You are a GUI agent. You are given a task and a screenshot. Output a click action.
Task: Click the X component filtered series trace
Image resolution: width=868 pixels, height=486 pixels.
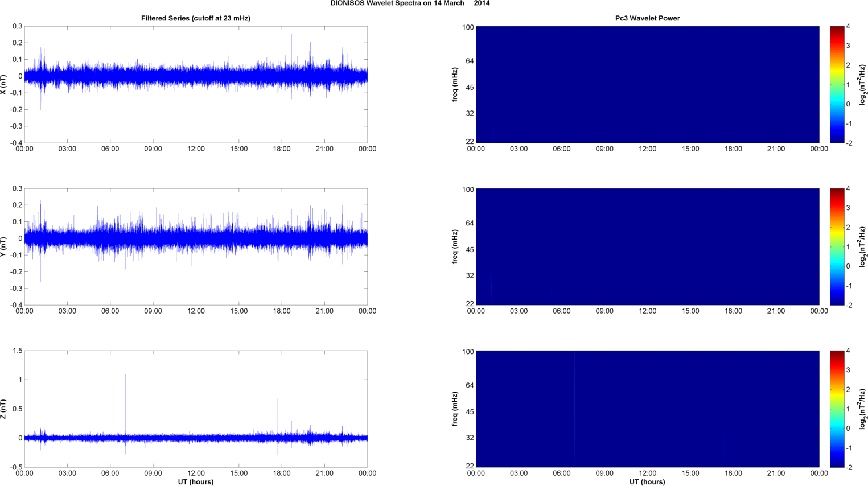196,76
